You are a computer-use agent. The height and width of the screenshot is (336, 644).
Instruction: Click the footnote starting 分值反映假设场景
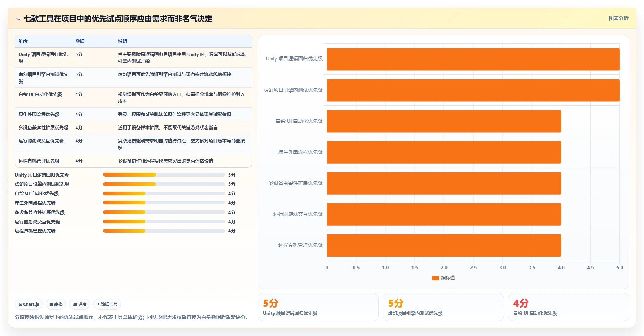pyautogui.click(x=132, y=317)
